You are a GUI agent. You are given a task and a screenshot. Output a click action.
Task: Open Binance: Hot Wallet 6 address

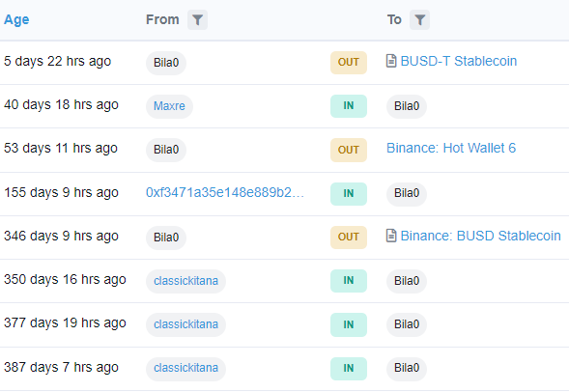point(451,148)
